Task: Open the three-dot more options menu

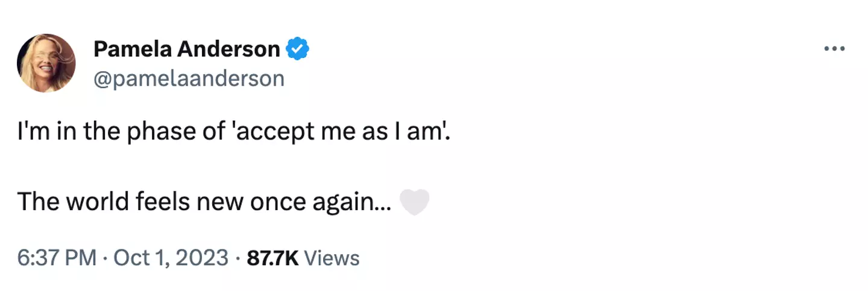Action: click(834, 48)
